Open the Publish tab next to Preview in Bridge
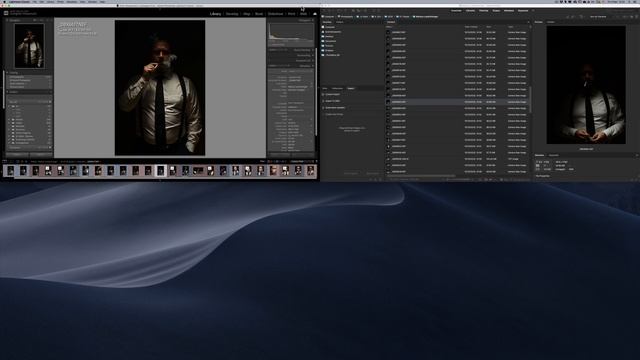This screenshot has height=360, width=640. coord(551,22)
